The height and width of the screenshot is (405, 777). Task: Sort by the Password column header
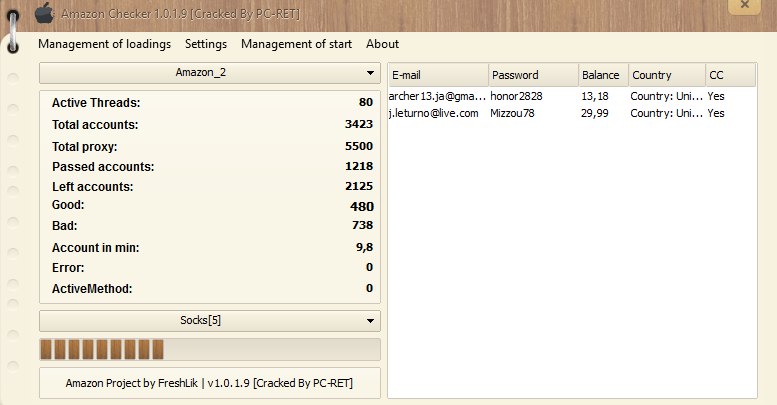point(533,75)
